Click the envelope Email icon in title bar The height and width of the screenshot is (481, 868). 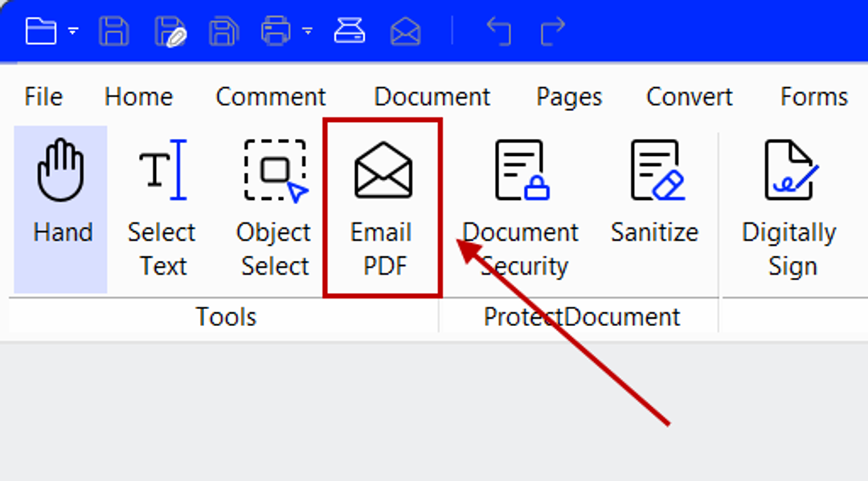click(x=406, y=31)
